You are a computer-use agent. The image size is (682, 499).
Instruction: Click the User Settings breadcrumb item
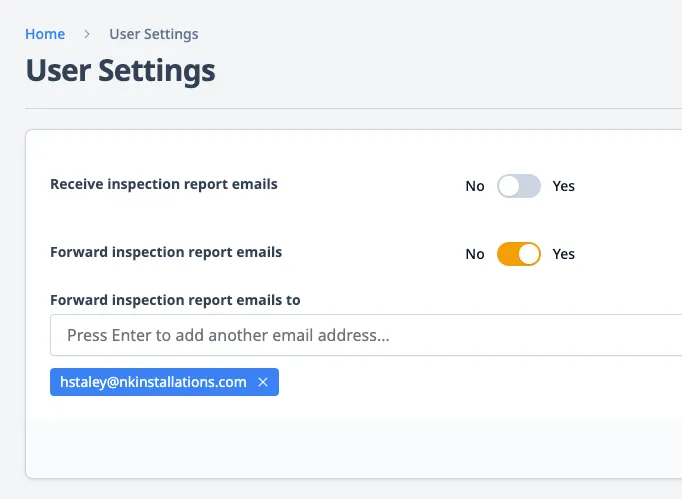pyautogui.click(x=154, y=34)
